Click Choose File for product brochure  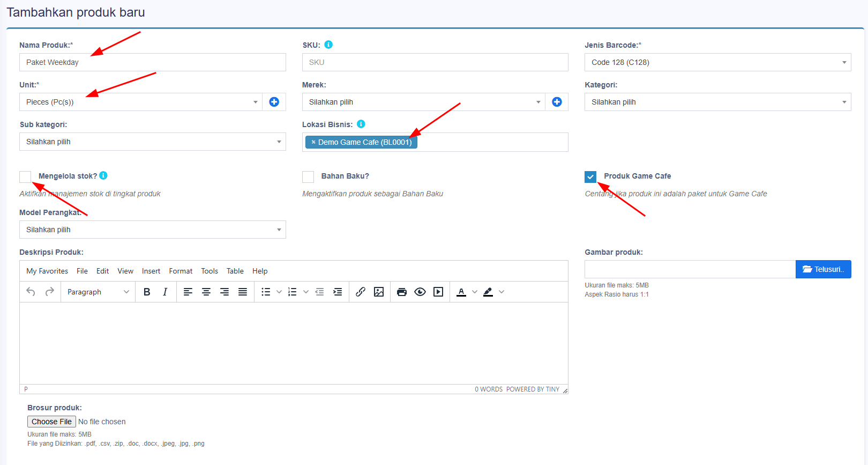tap(51, 422)
